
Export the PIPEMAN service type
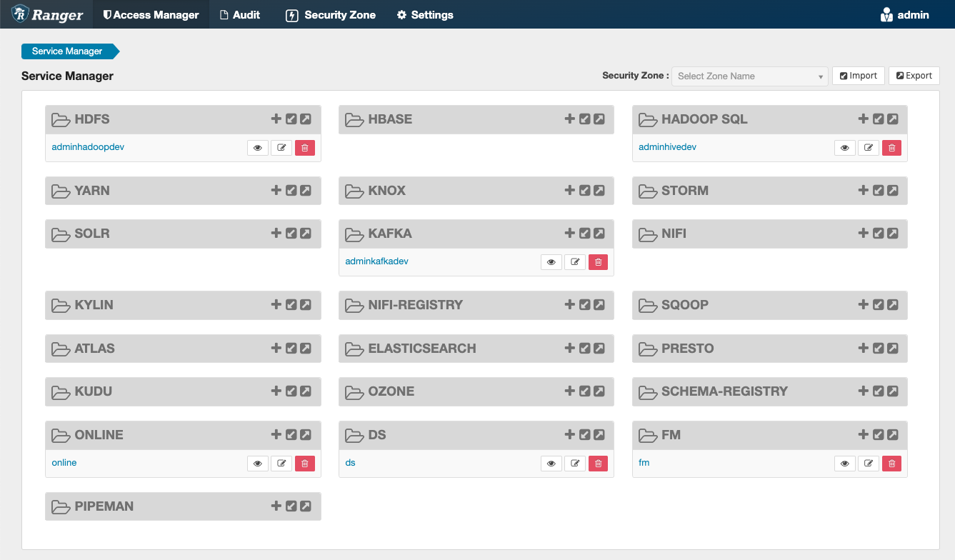coord(306,506)
